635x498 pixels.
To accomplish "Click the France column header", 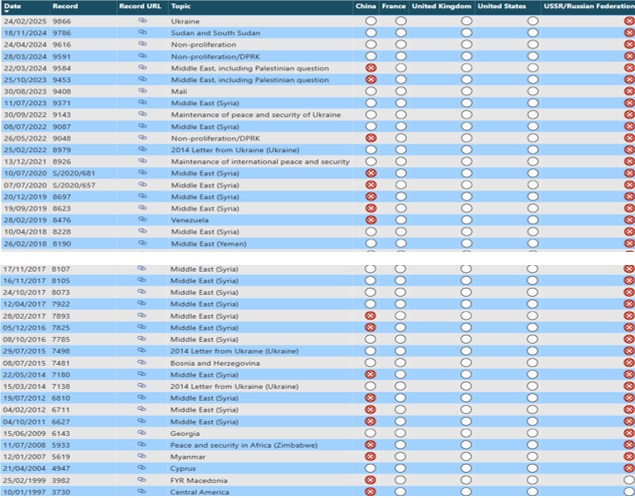I will (394, 6).
